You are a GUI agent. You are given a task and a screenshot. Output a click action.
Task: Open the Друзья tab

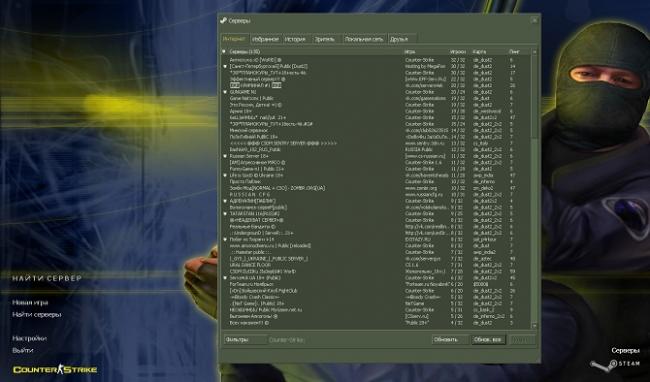coord(399,39)
